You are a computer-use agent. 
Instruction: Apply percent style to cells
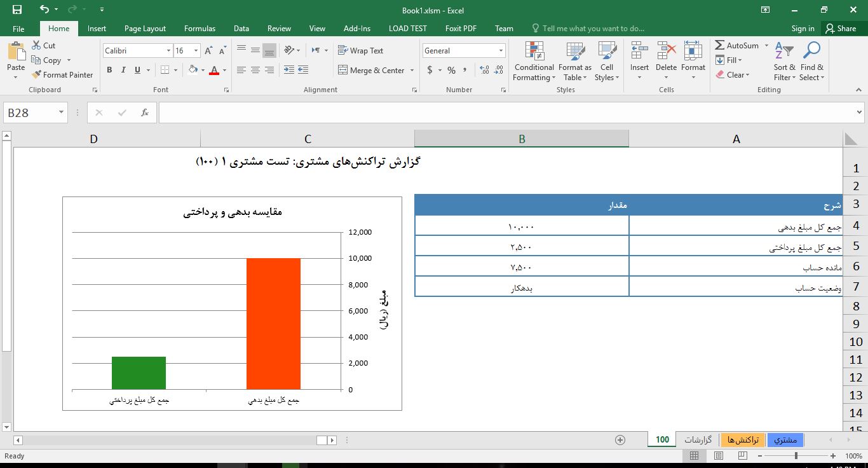click(451, 71)
